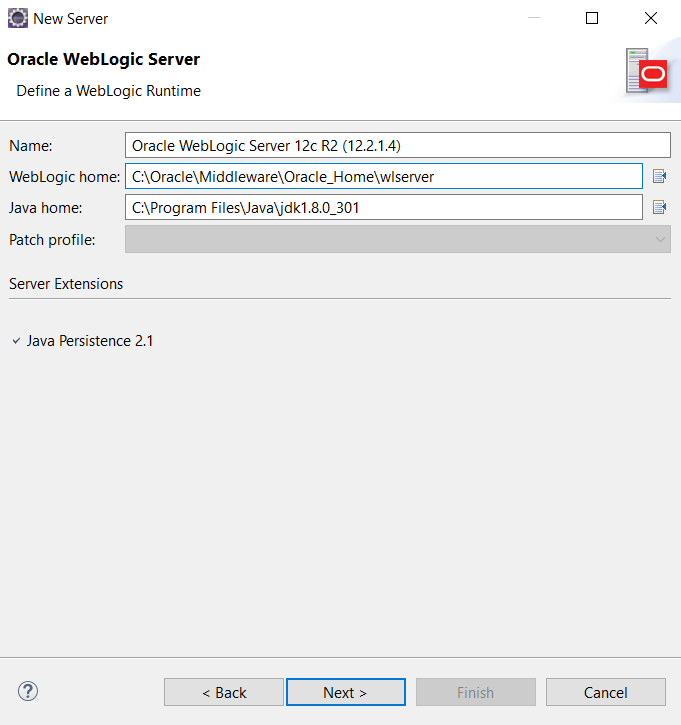Click the disabled Finish button
681x725 pixels.
(476, 692)
